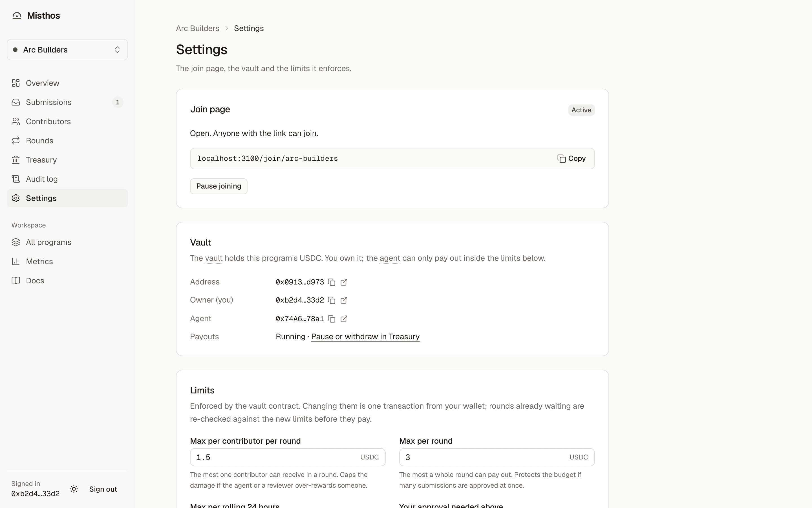Click the join URL localhost:3100/join/arc-builders
Screen dimensions: 812x508
click(x=267, y=159)
